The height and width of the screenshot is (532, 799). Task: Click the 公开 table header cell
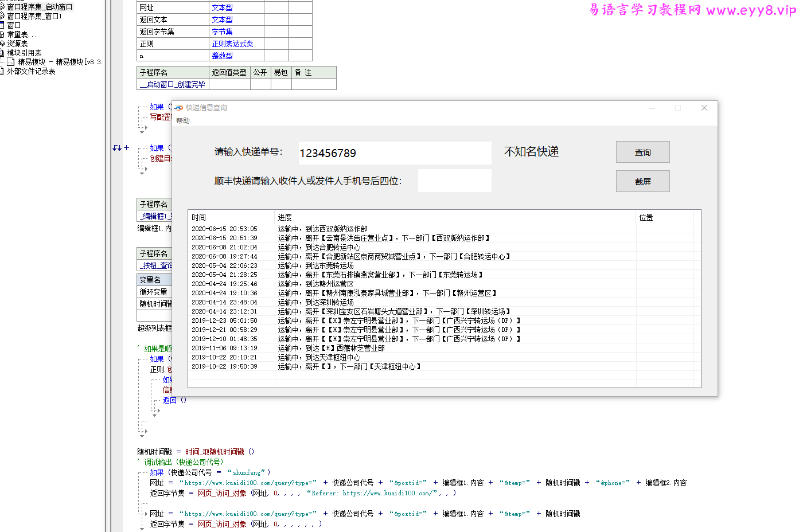[x=260, y=72]
